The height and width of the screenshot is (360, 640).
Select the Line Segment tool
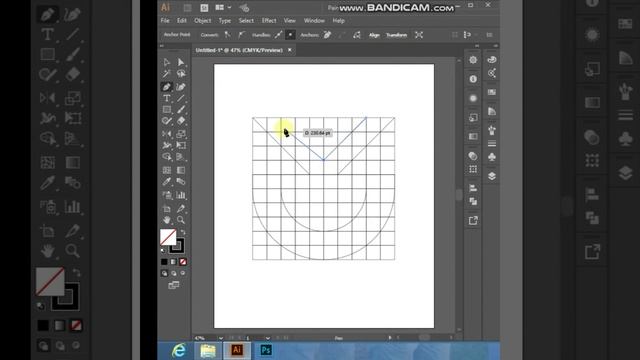(181, 98)
